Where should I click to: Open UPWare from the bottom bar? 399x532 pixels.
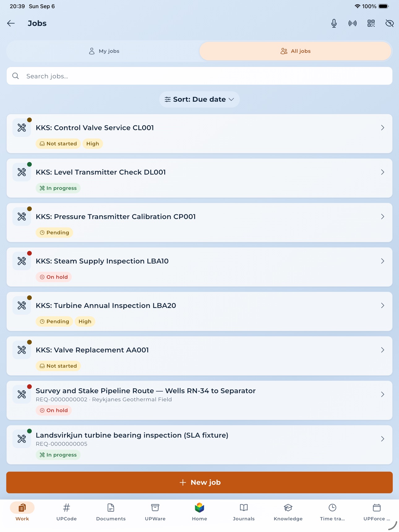155,512
